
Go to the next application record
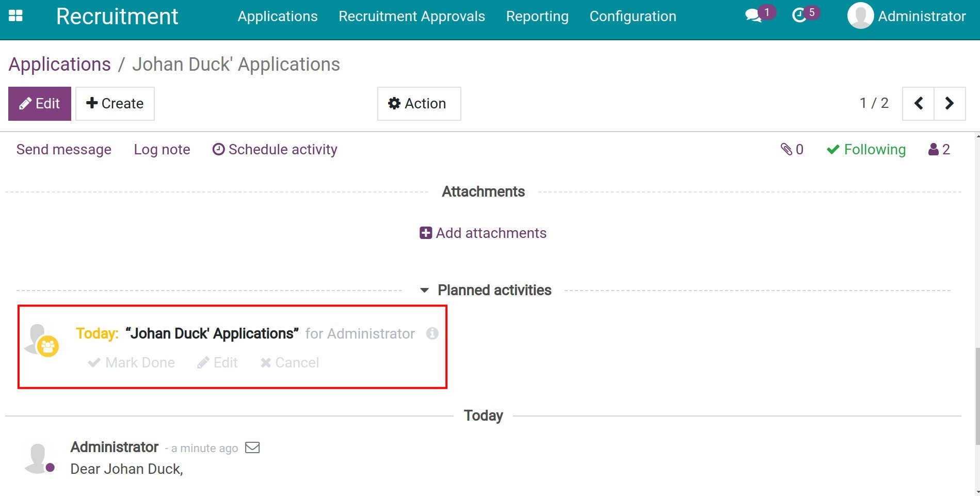[950, 103]
